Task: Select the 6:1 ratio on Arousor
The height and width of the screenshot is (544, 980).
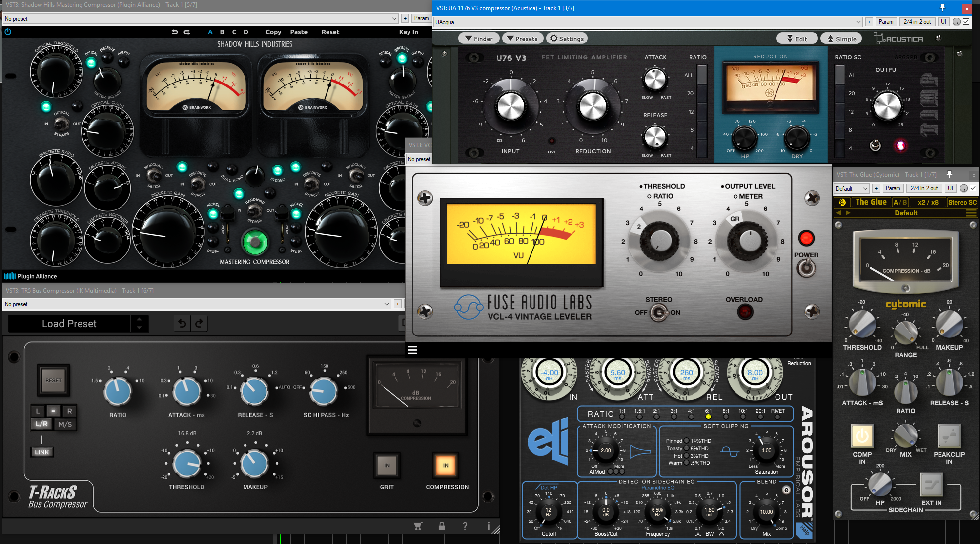Action: (708, 417)
